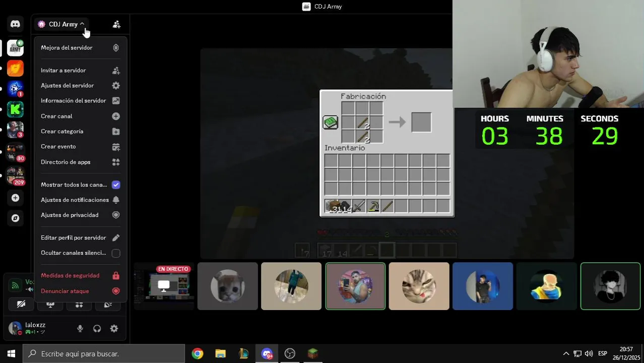
Task: Open the Minecraft grass block taskbar icon
Action: [x=313, y=353]
